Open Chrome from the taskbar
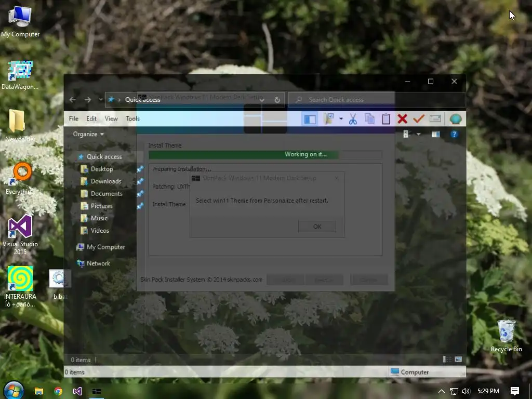532x399 pixels. tap(58, 391)
